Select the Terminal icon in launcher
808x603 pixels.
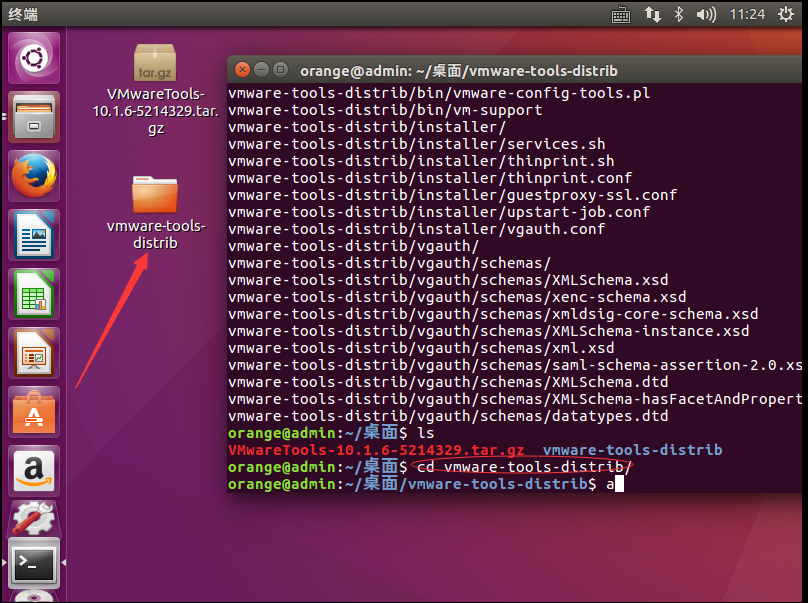point(34,563)
